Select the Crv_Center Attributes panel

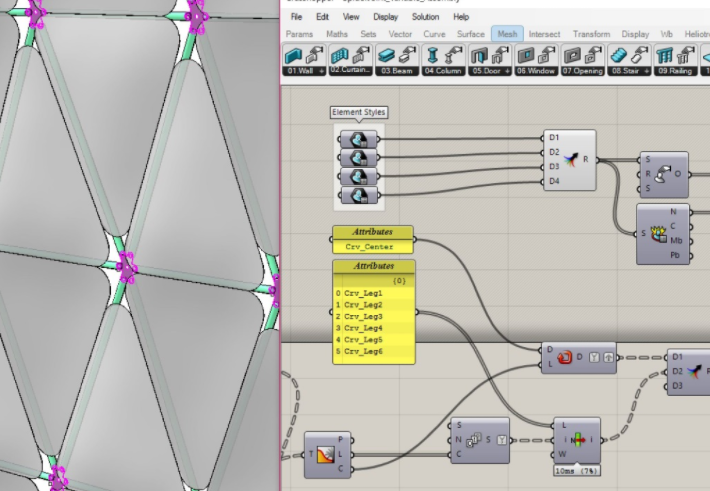coord(373,240)
